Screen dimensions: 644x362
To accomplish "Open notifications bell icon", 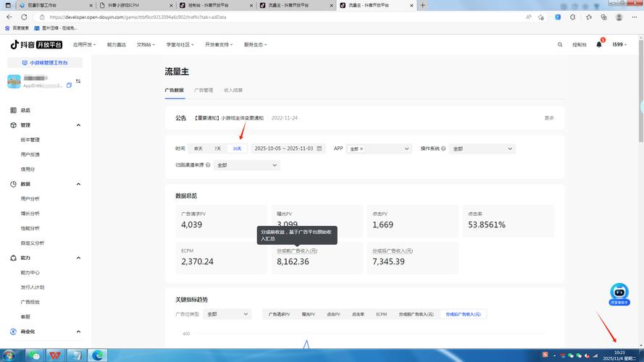I will click(599, 44).
